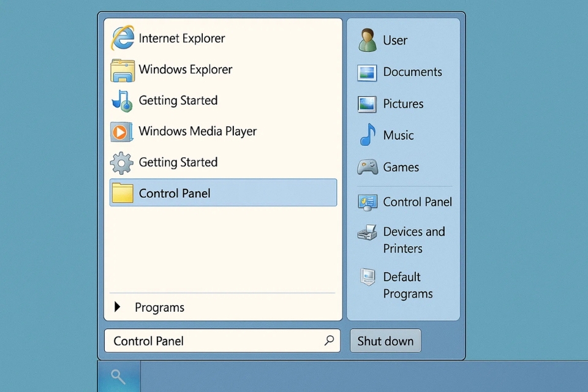
Task: Select the highlighted Control Panel entry text
Action: (x=175, y=194)
